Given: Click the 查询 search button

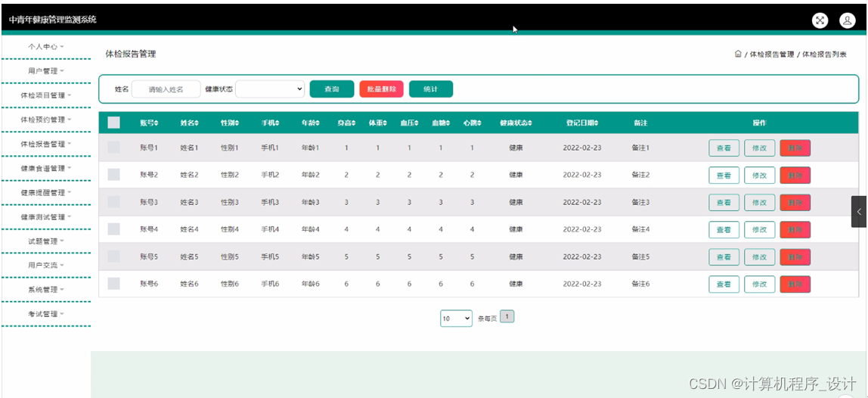Looking at the screenshot, I should [x=332, y=89].
